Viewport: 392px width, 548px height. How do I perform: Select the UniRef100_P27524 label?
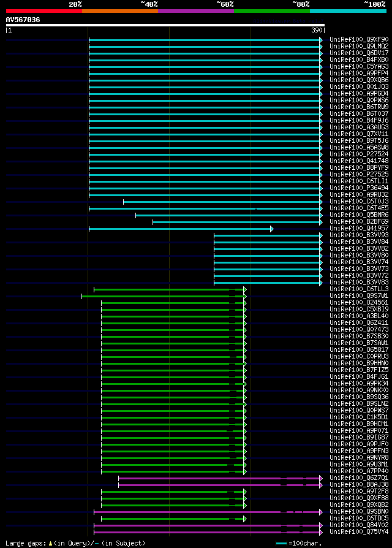(359, 154)
